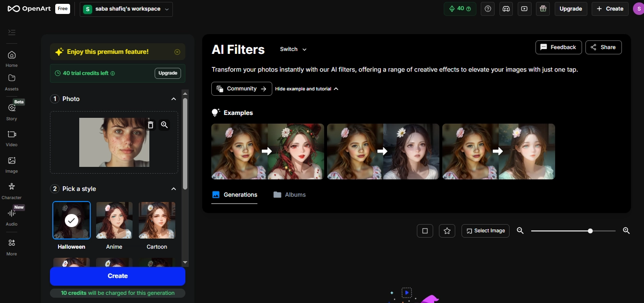Open the Audio tool marked New
644x303 pixels.
11,216
